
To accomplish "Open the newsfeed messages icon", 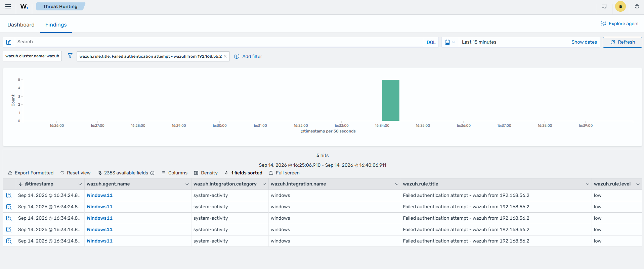I will [604, 6].
